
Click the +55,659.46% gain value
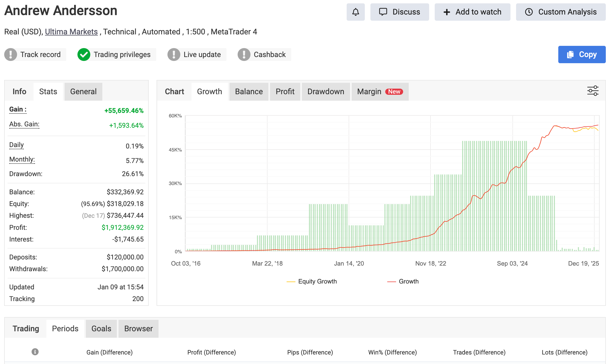(124, 111)
